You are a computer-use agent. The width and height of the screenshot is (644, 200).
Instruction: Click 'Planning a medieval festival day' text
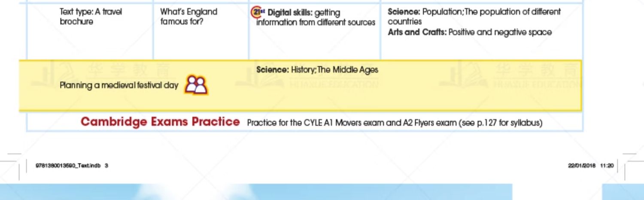pos(119,86)
